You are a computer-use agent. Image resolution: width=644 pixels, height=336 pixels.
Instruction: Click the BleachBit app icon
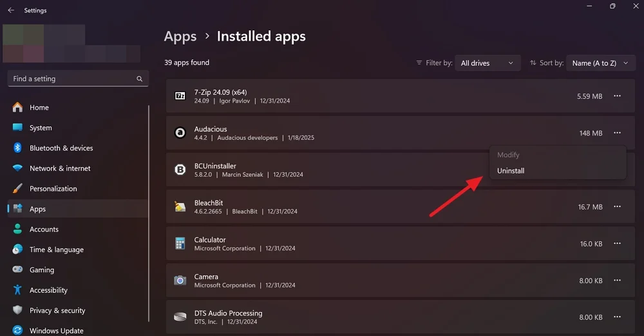click(x=180, y=206)
